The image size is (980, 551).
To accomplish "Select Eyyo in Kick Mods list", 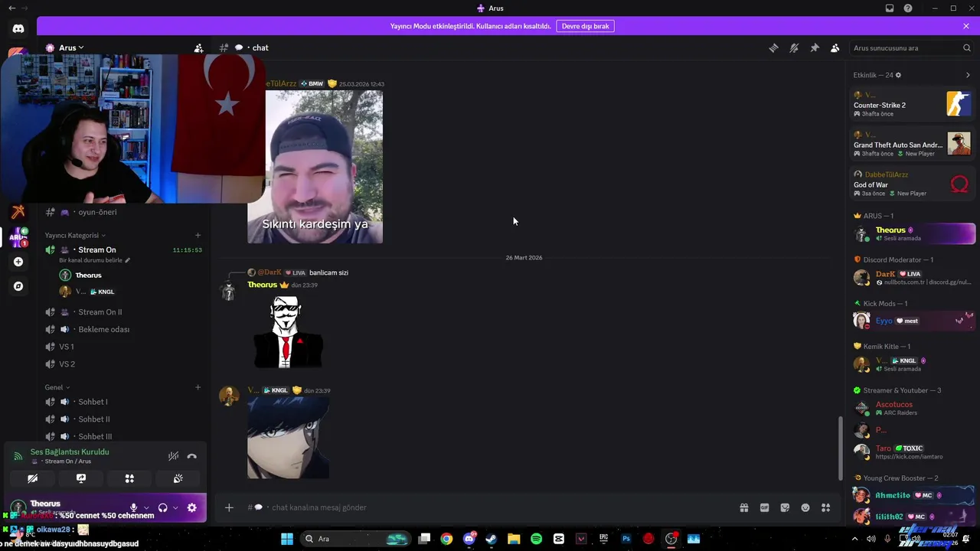I will pos(911,321).
